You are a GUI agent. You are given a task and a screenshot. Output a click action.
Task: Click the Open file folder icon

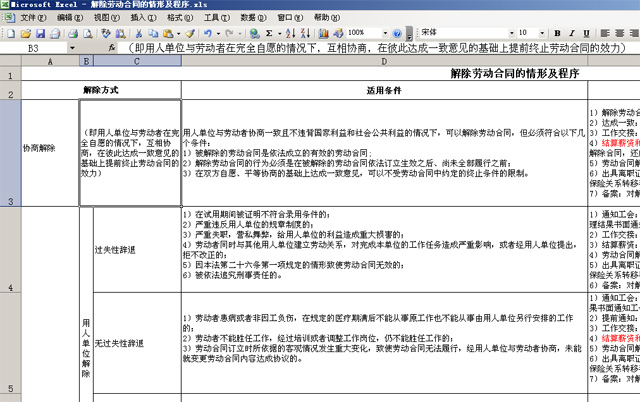point(27,33)
